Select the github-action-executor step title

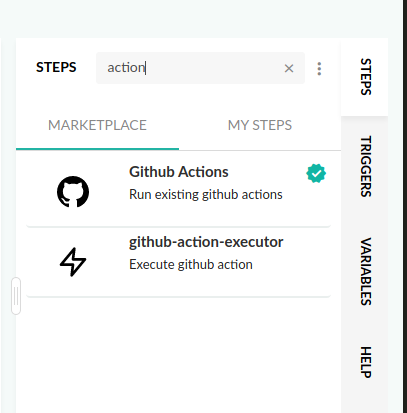[x=206, y=242]
